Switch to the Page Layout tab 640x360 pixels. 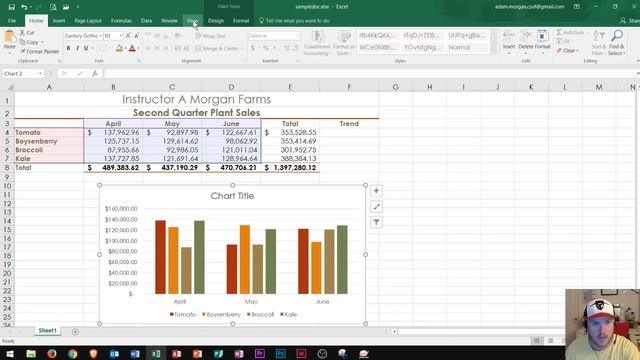(88, 20)
